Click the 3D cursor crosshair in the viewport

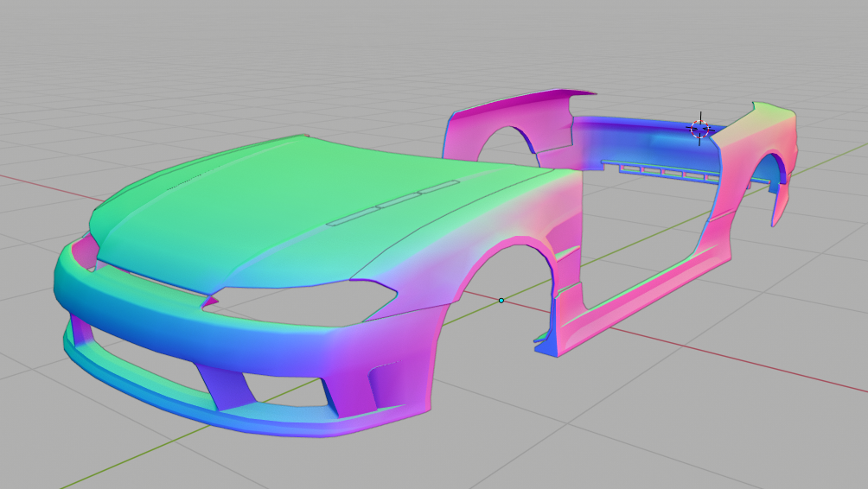[x=699, y=129]
